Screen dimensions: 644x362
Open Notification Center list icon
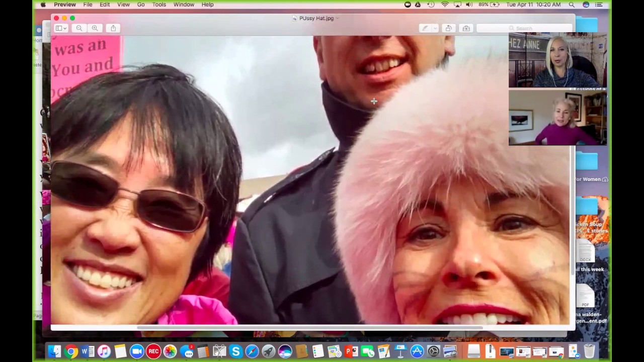599,5
